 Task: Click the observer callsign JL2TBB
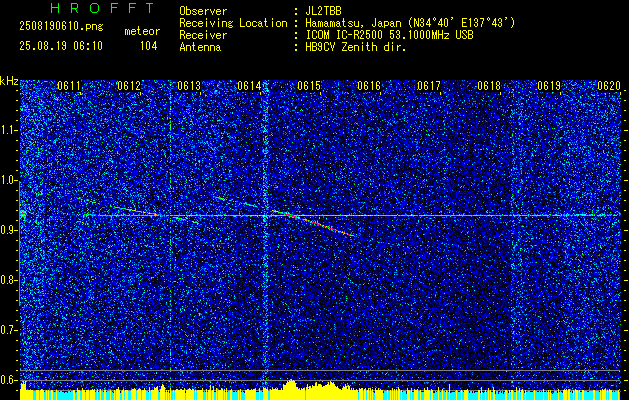pos(323,11)
